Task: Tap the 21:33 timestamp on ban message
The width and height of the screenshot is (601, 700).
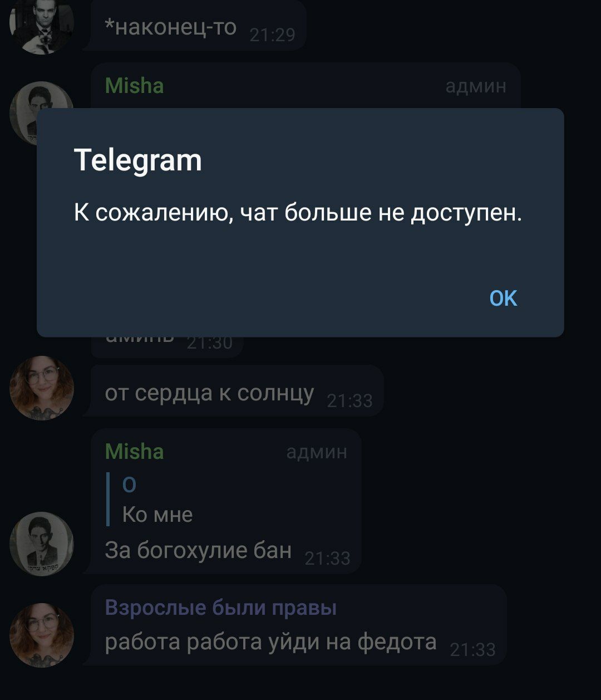Action: pos(328,558)
